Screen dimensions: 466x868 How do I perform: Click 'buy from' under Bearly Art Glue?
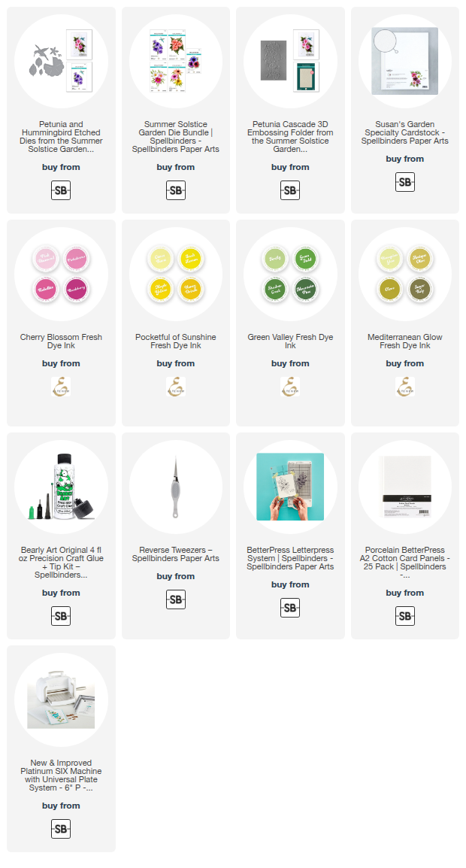61,593
